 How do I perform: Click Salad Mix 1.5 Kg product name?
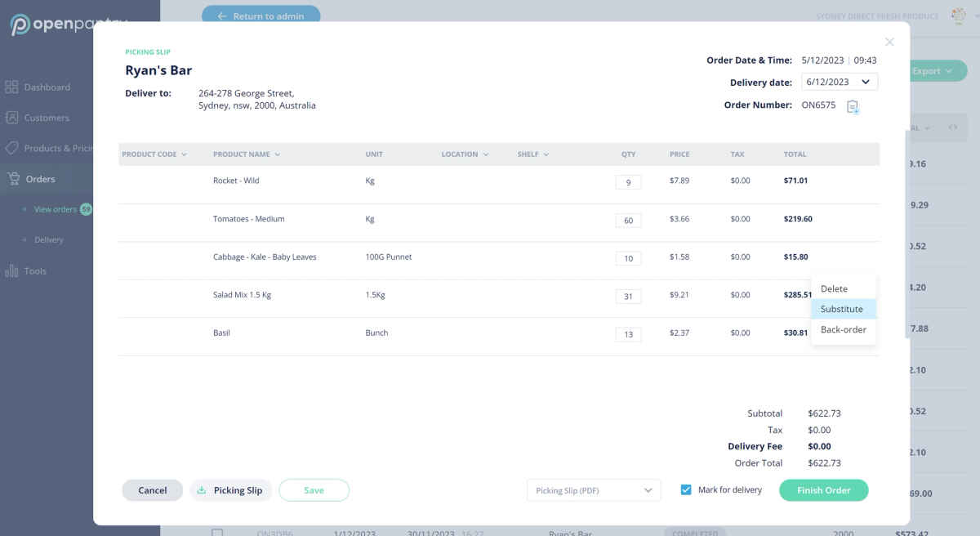click(242, 295)
